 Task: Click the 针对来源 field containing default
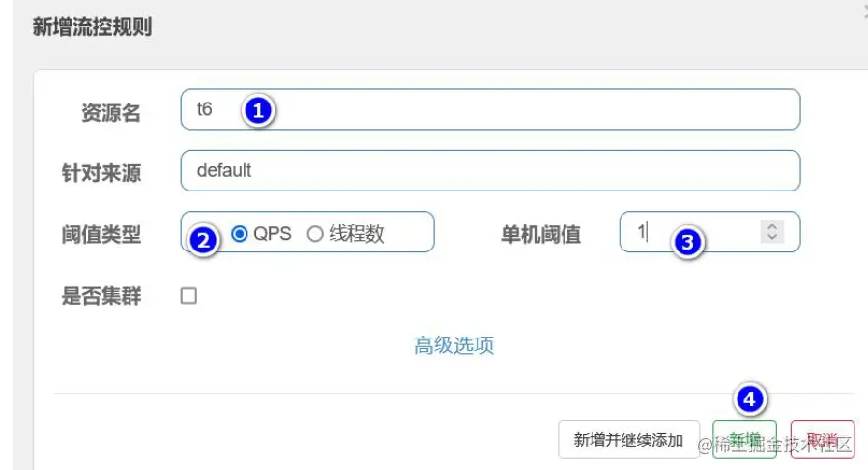click(490, 170)
